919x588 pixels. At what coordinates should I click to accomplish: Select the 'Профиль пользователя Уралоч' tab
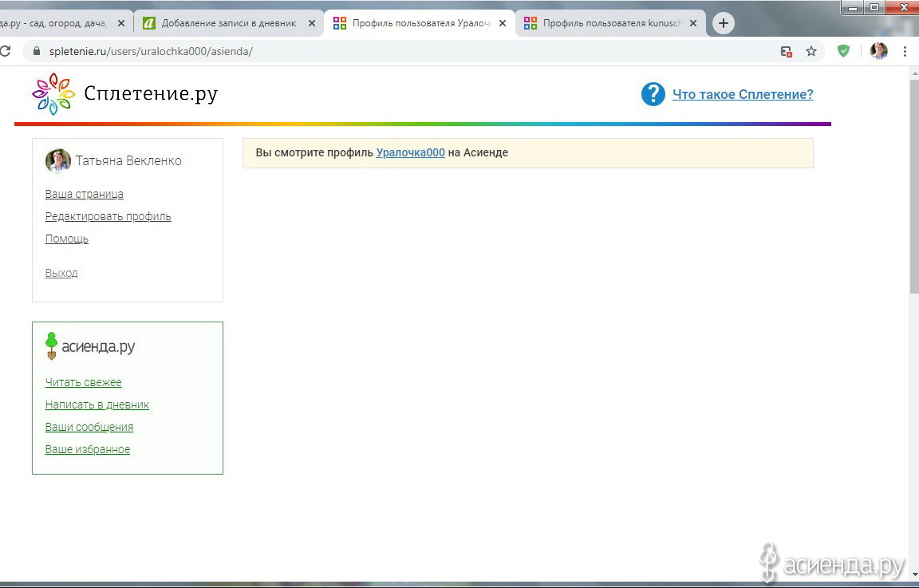point(420,23)
